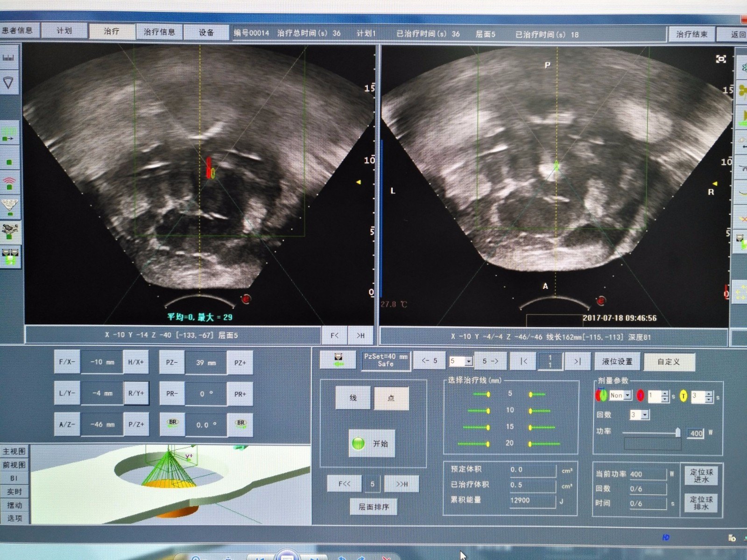Click the tissue sample sidebar icon
Image resolution: width=747 pixels, height=560 pixels.
click(10, 232)
